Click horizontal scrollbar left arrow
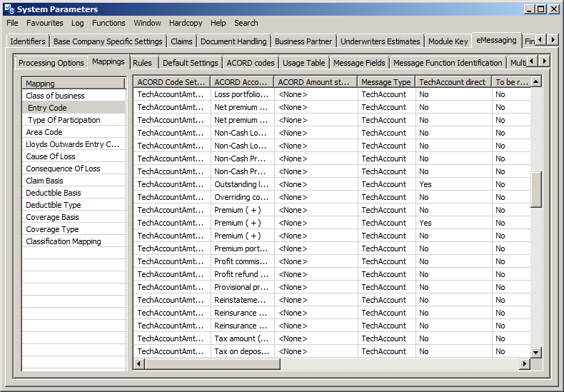The height and width of the screenshot is (392, 564). (x=139, y=364)
